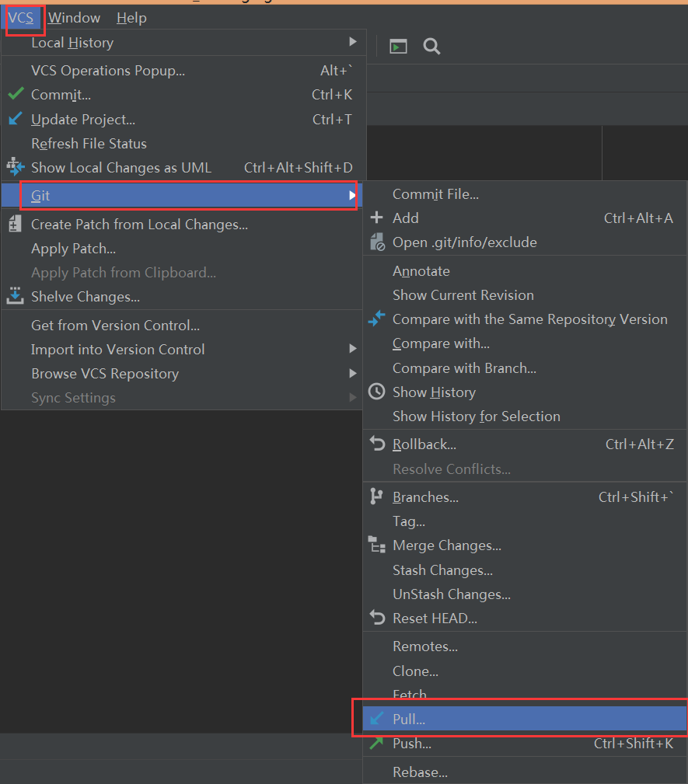Select UnStash Changes...
Image resolution: width=688 pixels, height=784 pixels.
(x=525, y=594)
